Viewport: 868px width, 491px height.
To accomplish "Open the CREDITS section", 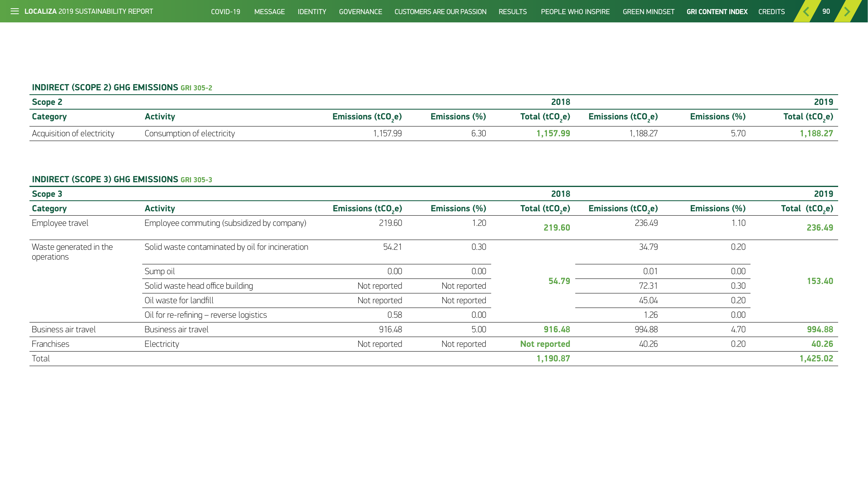I will [x=772, y=12].
